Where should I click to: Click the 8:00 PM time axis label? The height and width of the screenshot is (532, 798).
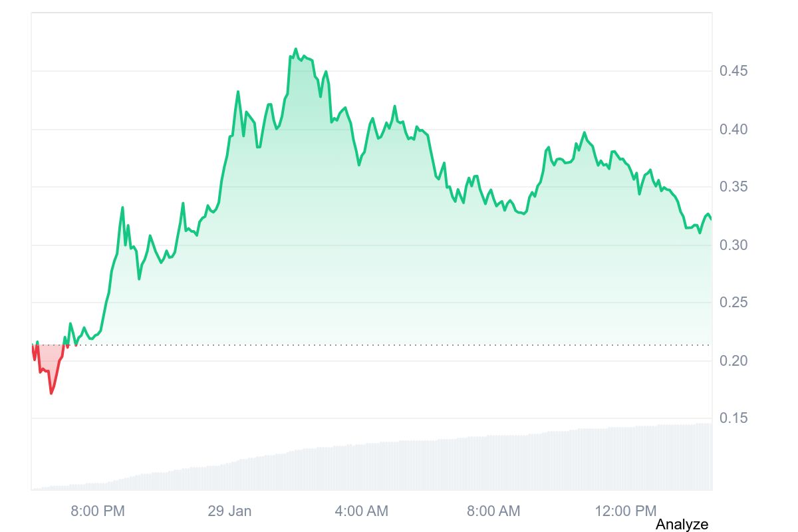[x=98, y=511]
